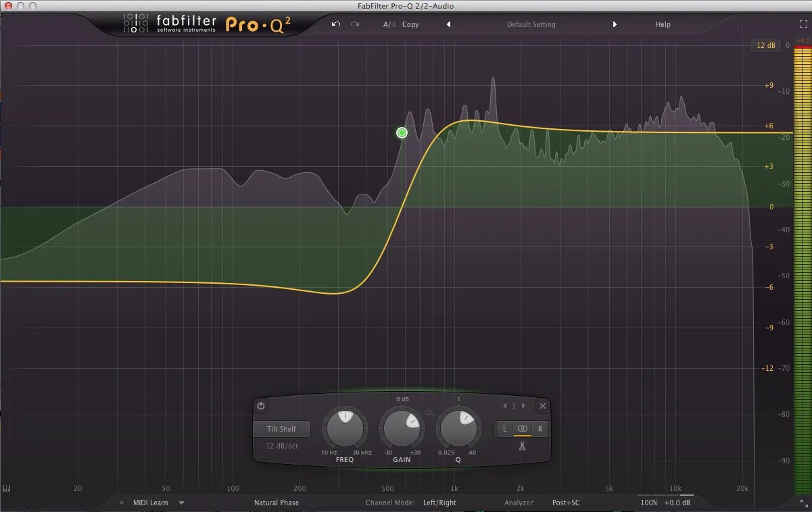
Task: Click the resize handle icon at corner
Action: pyautogui.click(x=803, y=503)
